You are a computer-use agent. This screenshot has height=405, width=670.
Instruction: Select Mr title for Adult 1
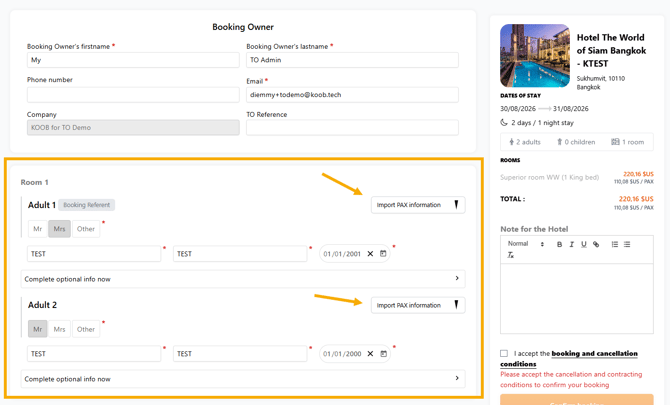pyautogui.click(x=38, y=229)
